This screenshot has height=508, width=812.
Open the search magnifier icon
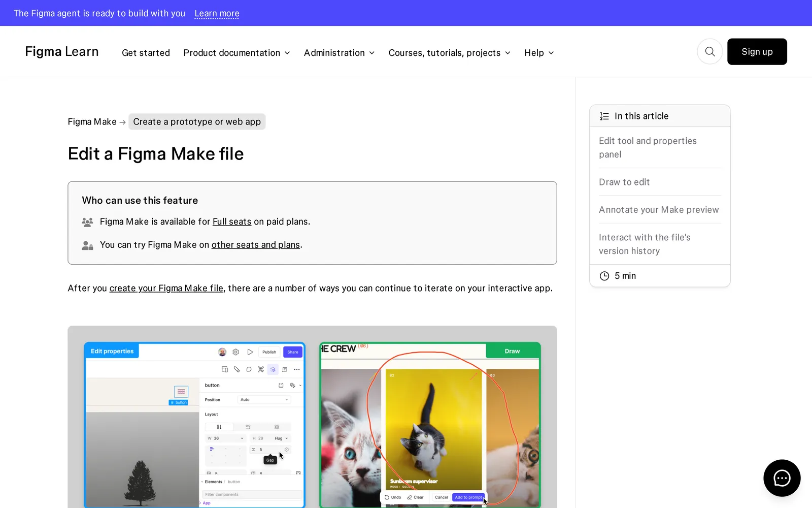[709, 51]
